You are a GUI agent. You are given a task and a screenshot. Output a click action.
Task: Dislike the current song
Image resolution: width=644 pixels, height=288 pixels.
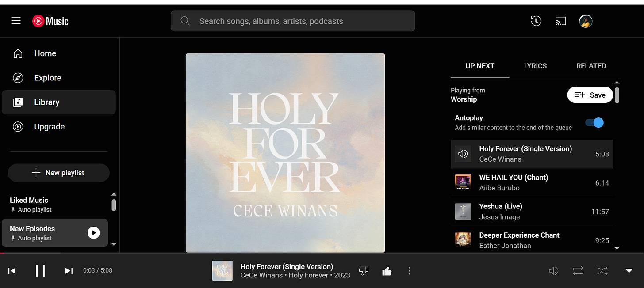tap(364, 271)
